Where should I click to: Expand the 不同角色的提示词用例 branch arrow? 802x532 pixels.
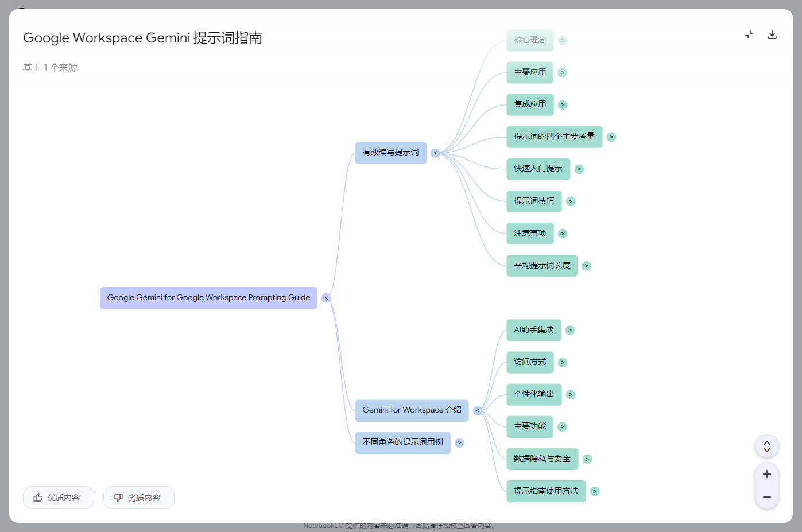(x=459, y=442)
